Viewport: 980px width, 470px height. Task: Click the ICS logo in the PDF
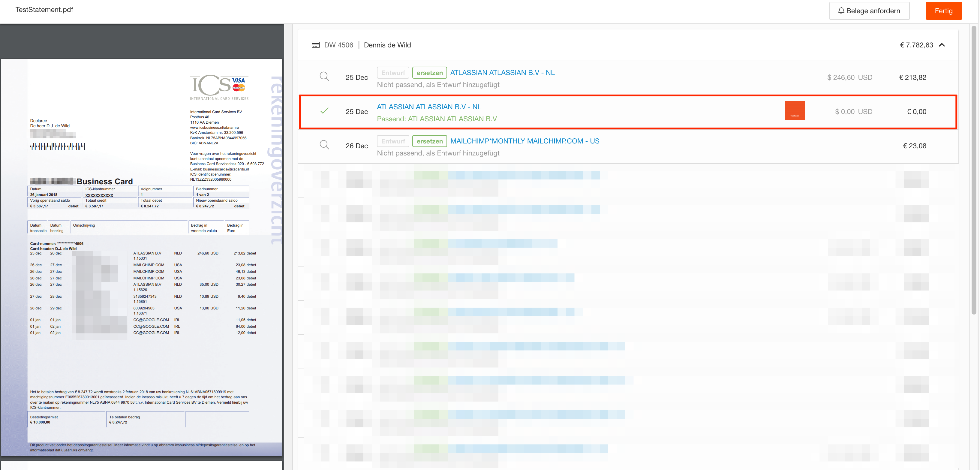click(219, 87)
